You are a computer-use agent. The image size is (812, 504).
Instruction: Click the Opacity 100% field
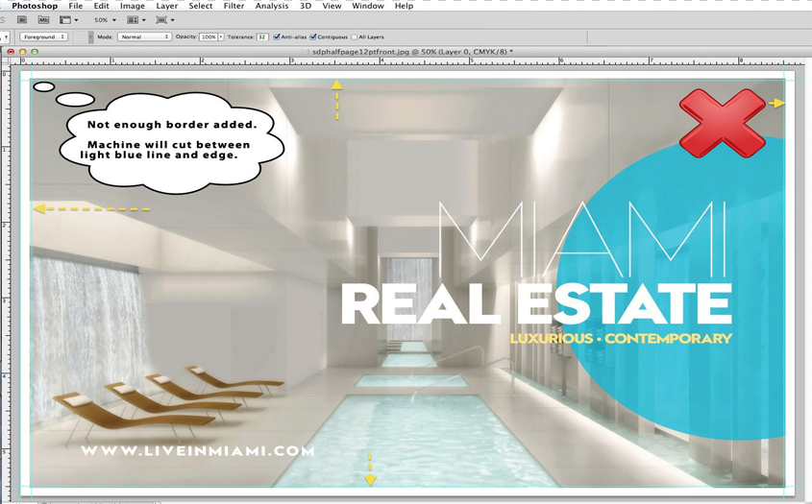tap(209, 36)
